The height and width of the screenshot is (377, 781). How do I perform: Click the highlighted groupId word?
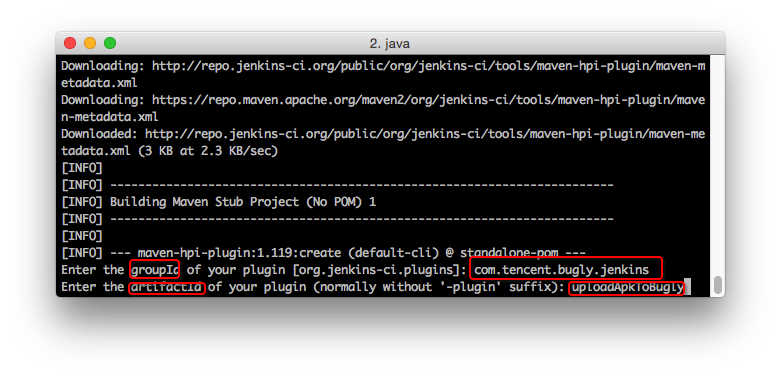pos(154,270)
